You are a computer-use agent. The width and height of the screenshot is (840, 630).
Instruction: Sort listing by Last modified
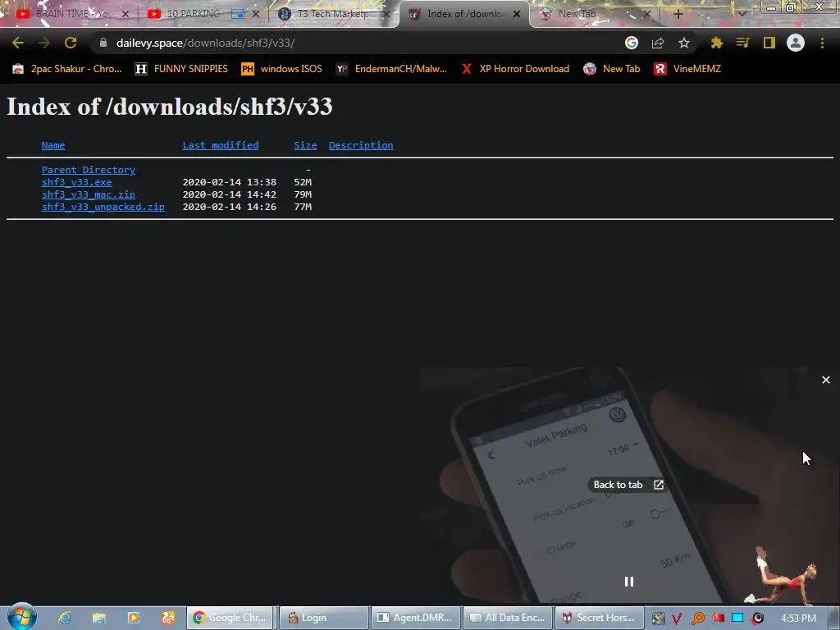[x=220, y=145]
